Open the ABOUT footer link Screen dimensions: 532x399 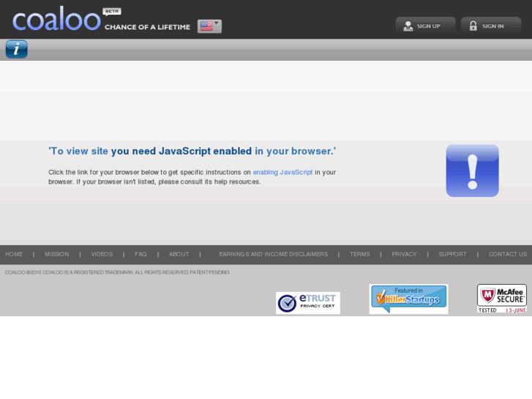(179, 254)
